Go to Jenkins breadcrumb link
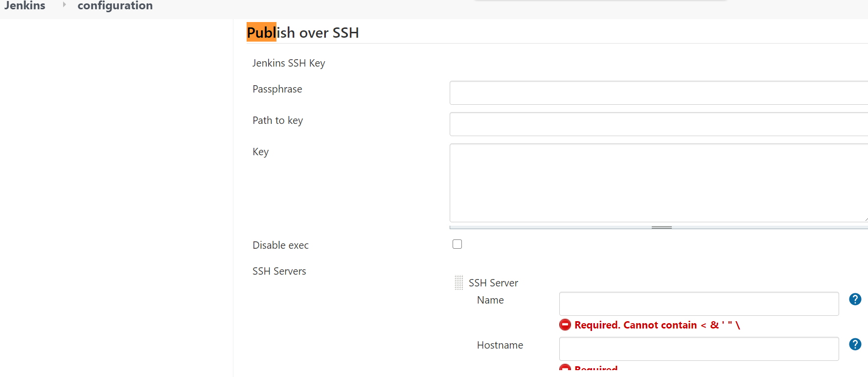868x377 pixels. click(24, 5)
